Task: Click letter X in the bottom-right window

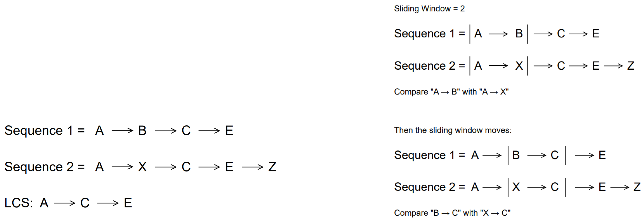Action: [516, 187]
